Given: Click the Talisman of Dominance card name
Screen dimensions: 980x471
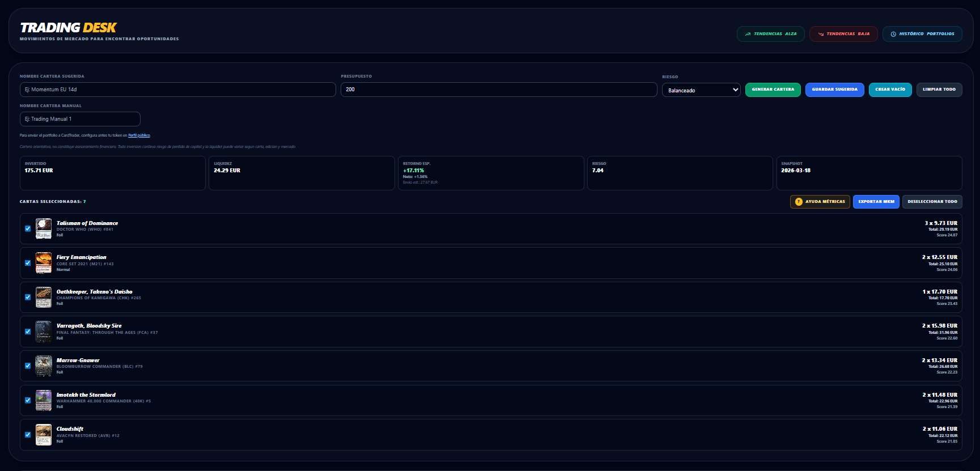Looking at the screenshot, I should pos(87,223).
